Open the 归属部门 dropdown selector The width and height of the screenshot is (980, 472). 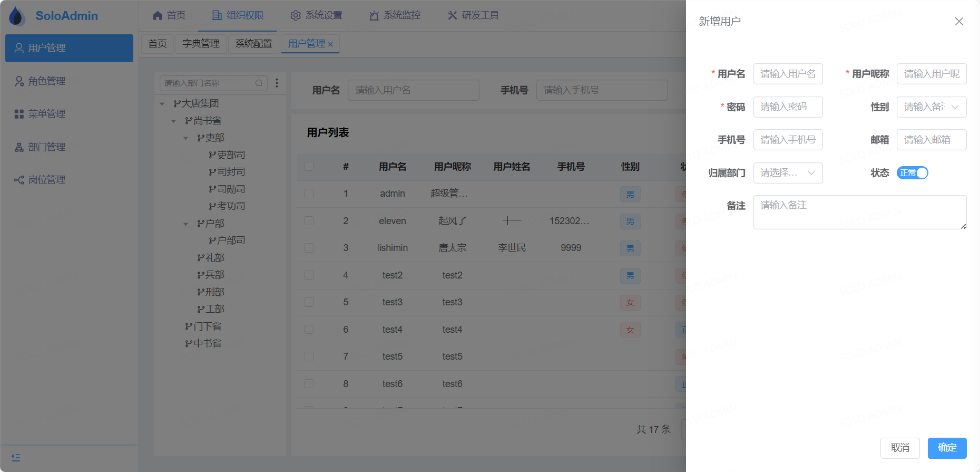pyautogui.click(x=788, y=173)
